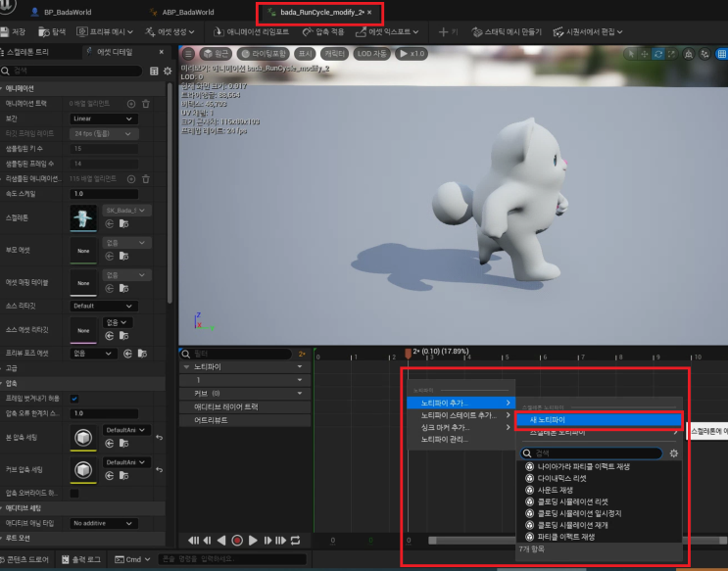Click the 속도 스케일 value field
728x571 pixels.
[104, 194]
